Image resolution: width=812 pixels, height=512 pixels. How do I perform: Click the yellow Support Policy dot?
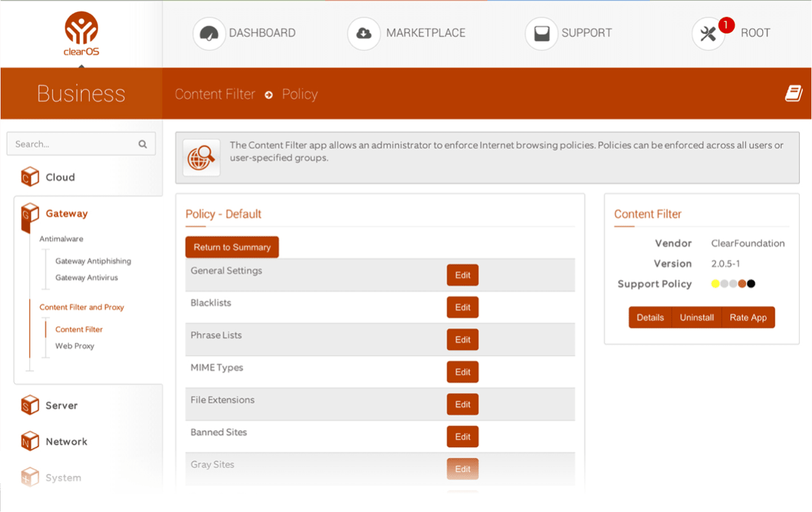click(715, 284)
